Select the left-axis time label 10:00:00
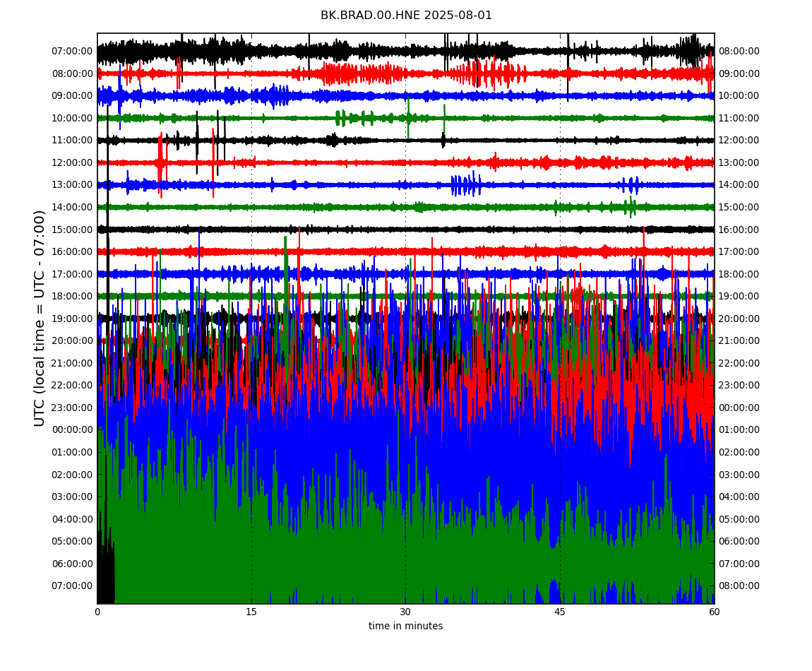This screenshot has width=812, height=671. click(73, 118)
